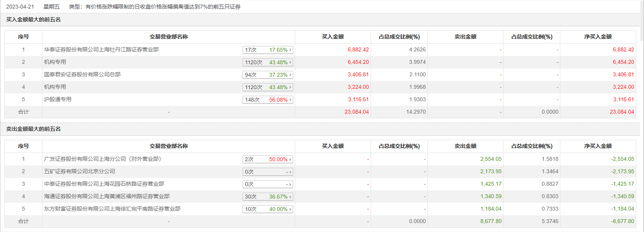Image resolution: width=644 pixels, height=232 pixels.
Task: Open the 0次 dropdown in the 五矿证券 row
Action: [267, 172]
